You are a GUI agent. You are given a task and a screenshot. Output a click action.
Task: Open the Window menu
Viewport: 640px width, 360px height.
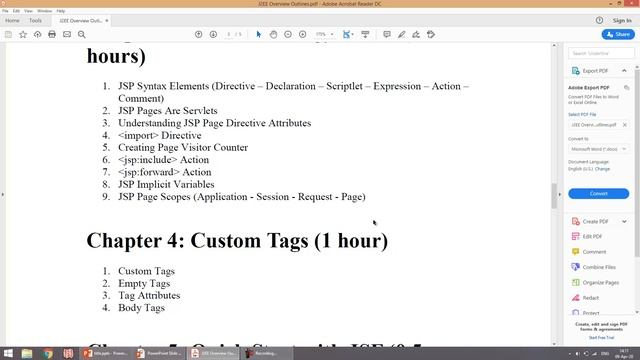click(44, 11)
